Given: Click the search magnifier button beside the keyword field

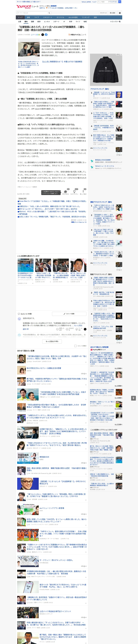Looking at the screenshot, I should 49,13.
